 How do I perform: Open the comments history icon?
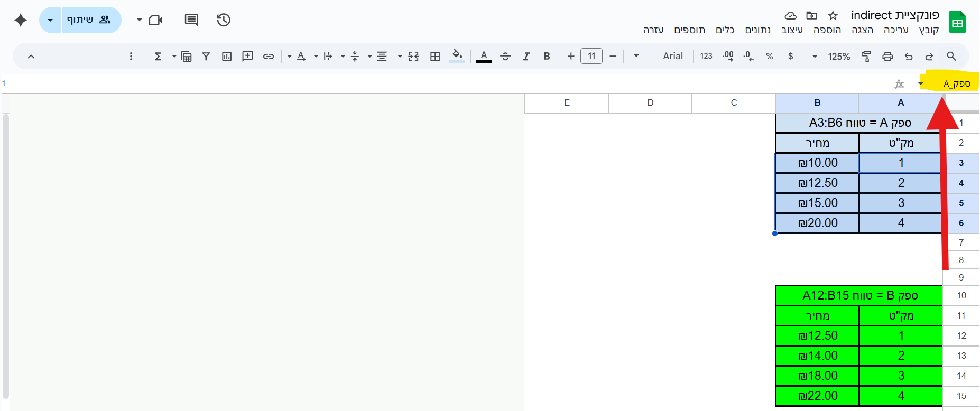coord(191,20)
